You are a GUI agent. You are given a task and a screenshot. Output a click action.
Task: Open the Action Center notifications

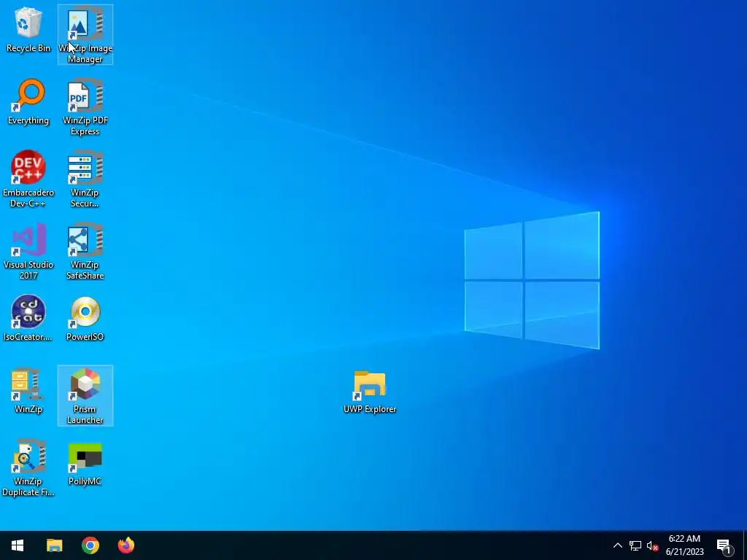coord(724,545)
